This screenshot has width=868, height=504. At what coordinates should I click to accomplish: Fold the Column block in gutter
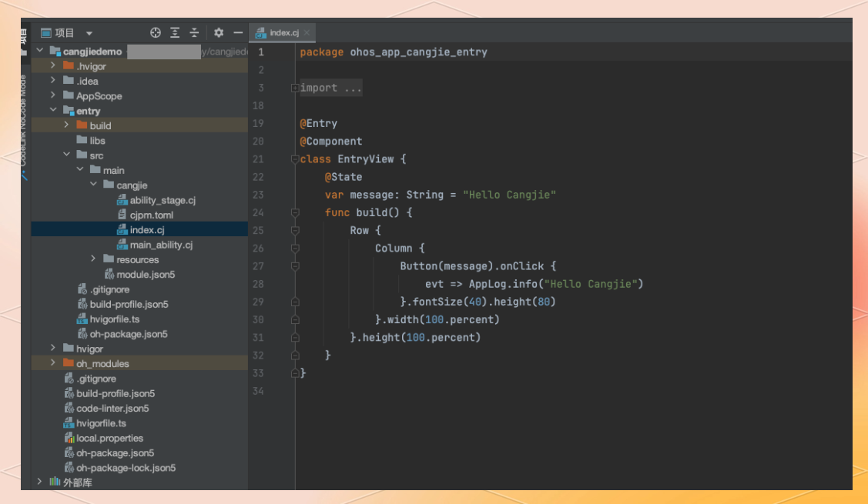pos(295,249)
